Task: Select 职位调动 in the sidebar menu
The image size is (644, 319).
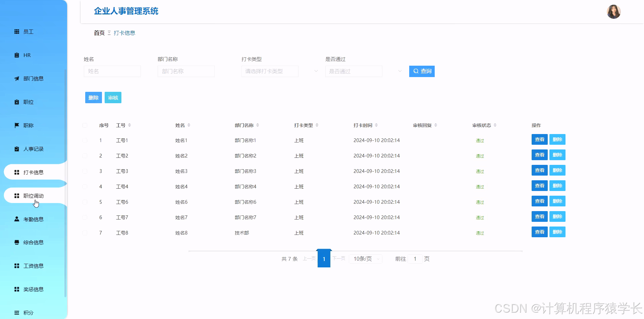Action: (x=34, y=195)
